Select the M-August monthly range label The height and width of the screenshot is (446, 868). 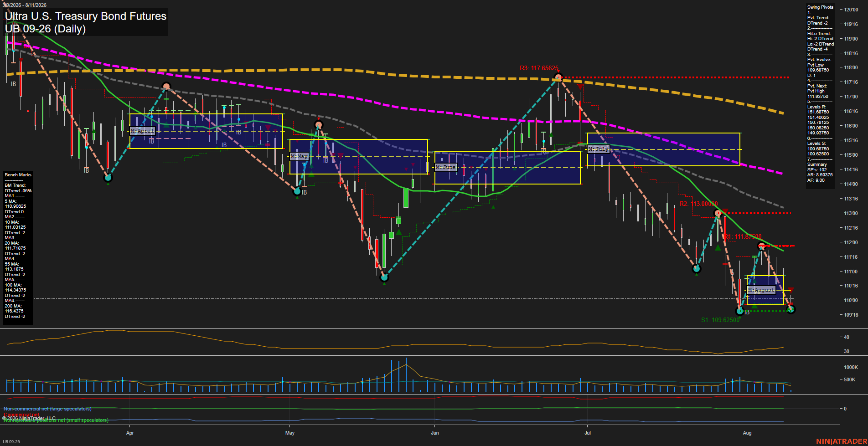(761, 290)
